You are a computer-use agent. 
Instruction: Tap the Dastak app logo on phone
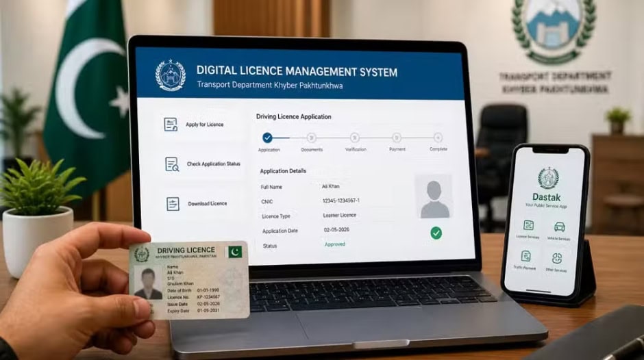(548, 179)
